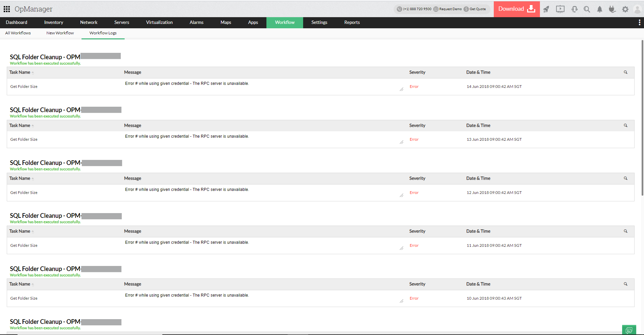Screen dimensions: 644x335
Task: Open the global search magnifier in the header
Action: [x=587, y=9]
